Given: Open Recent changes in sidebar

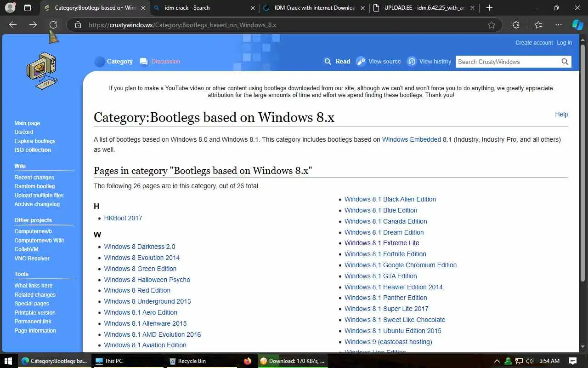Looking at the screenshot, I should click(34, 178).
